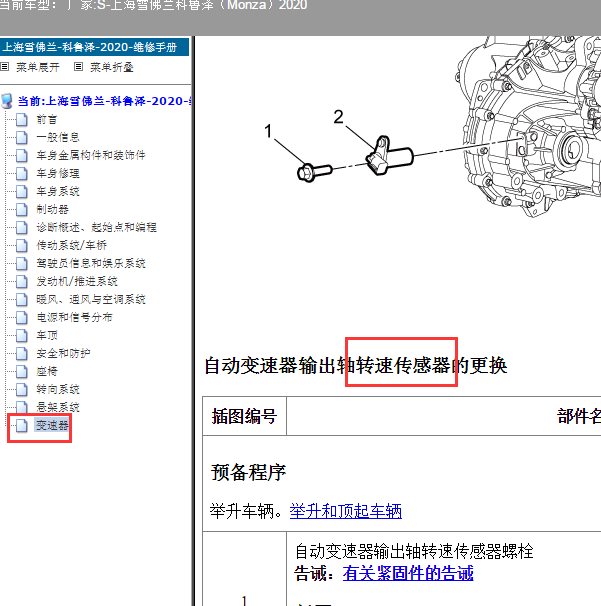601x606 pixels.
Task: Follow the 举升和顶起车辆 link
Action: pos(346,511)
